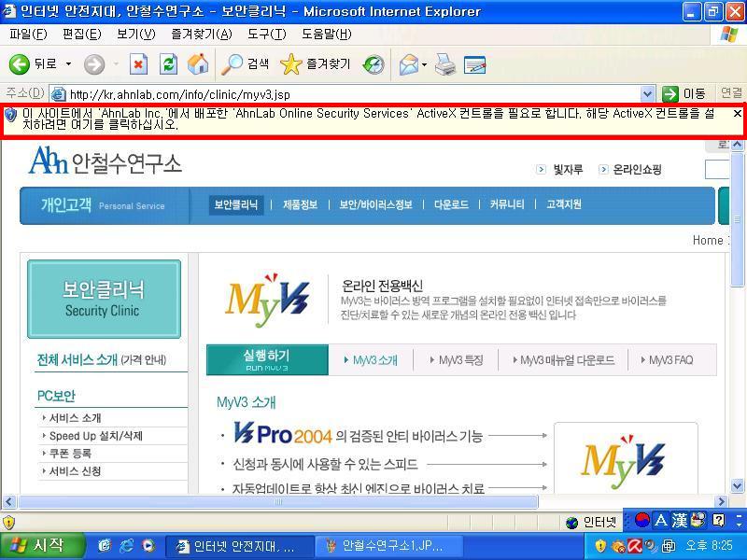Open the Back button history dropdown arrow

pos(68,64)
